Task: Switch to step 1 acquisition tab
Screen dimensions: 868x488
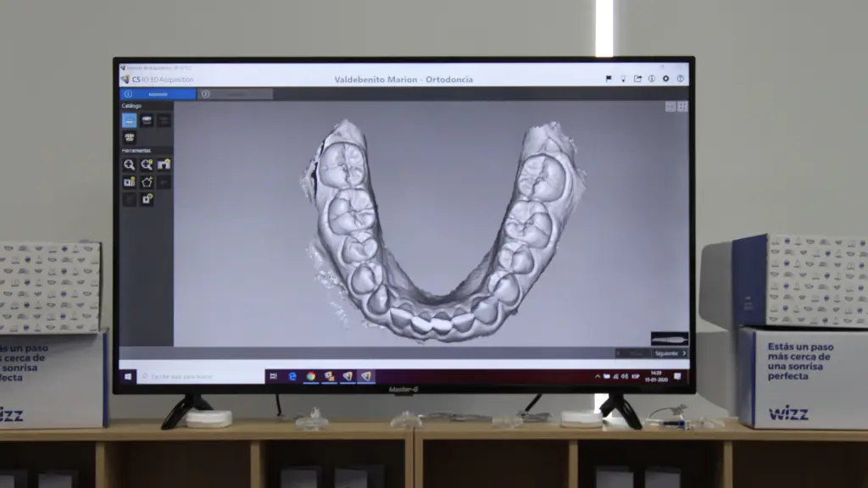Action: pos(159,94)
